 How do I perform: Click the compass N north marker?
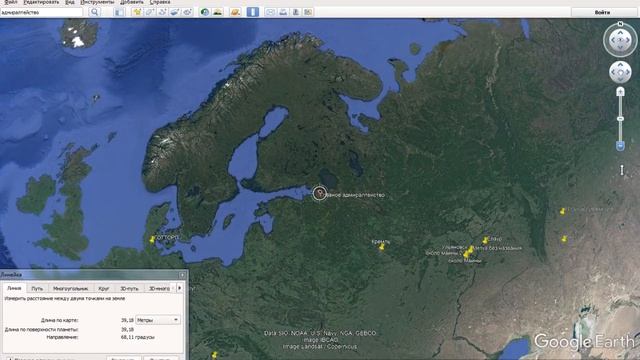click(x=620, y=24)
